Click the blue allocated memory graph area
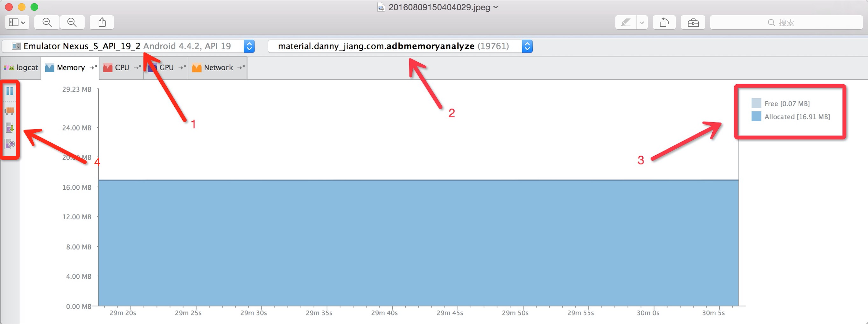The width and height of the screenshot is (868, 324). pos(418,243)
